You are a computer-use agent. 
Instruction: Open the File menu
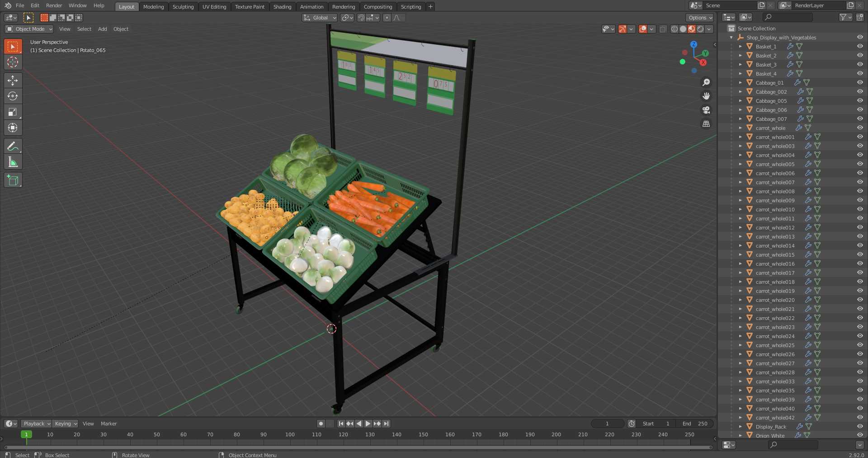(20, 5)
